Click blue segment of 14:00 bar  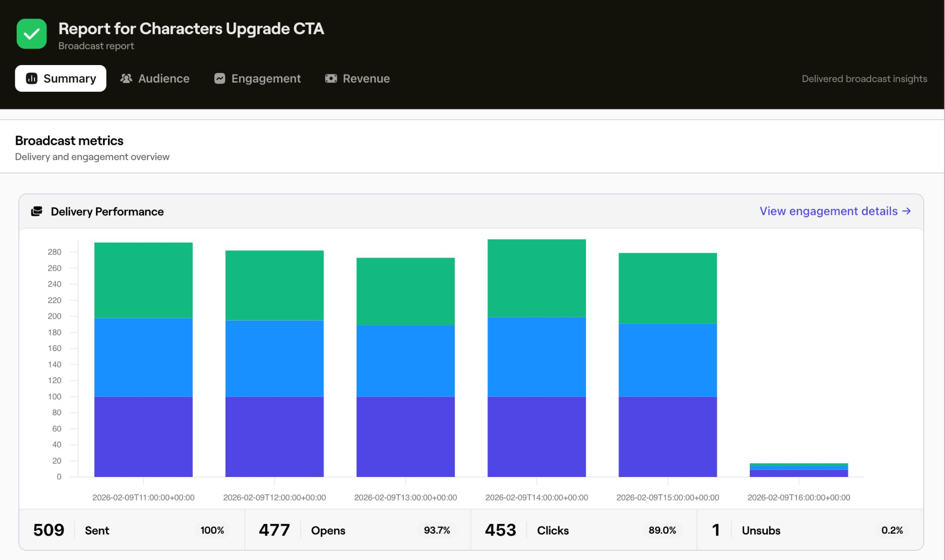536,357
